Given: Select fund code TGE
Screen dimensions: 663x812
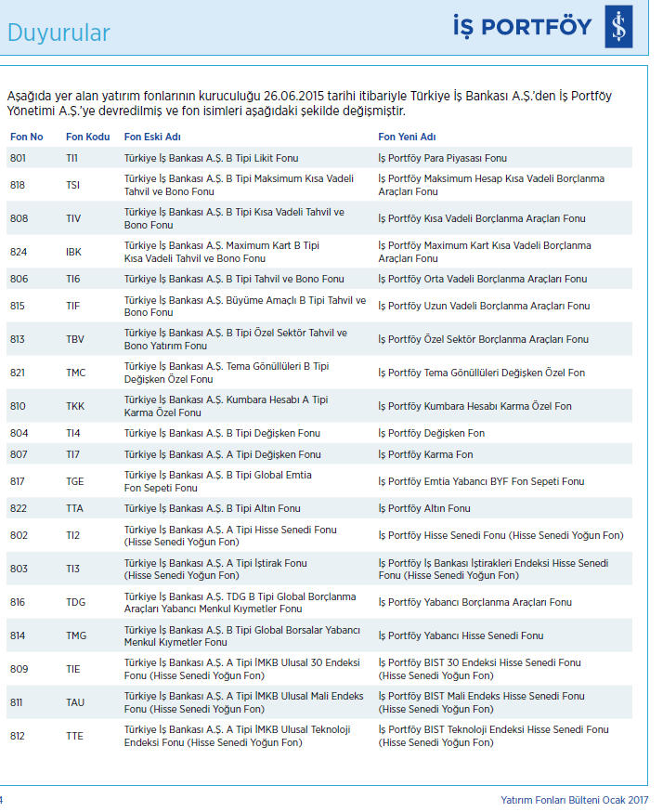Looking at the screenshot, I should 74,481.
